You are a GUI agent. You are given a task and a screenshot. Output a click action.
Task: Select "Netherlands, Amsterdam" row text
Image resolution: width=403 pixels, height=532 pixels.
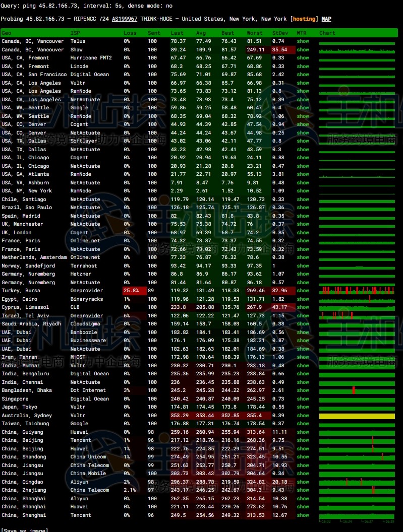(34, 257)
